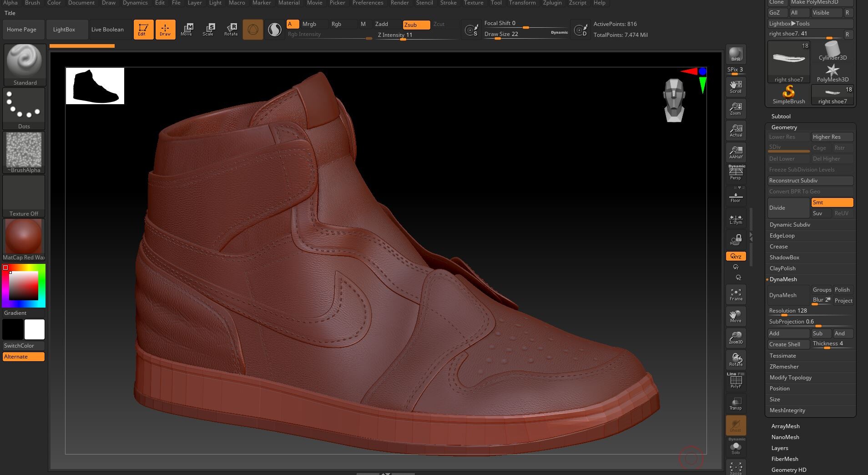868x475 pixels.
Task: Select the Scroll navigation icon
Action: pyautogui.click(x=736, y=86)
